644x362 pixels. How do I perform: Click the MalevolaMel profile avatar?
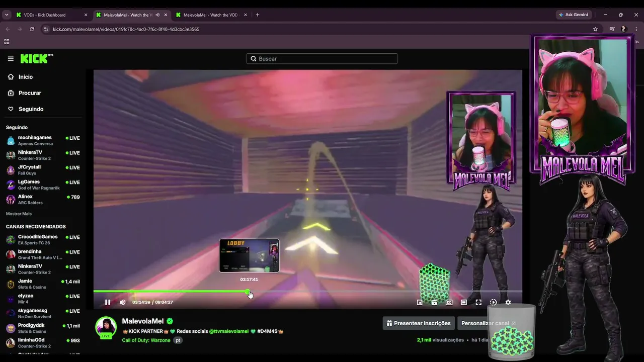106,327
